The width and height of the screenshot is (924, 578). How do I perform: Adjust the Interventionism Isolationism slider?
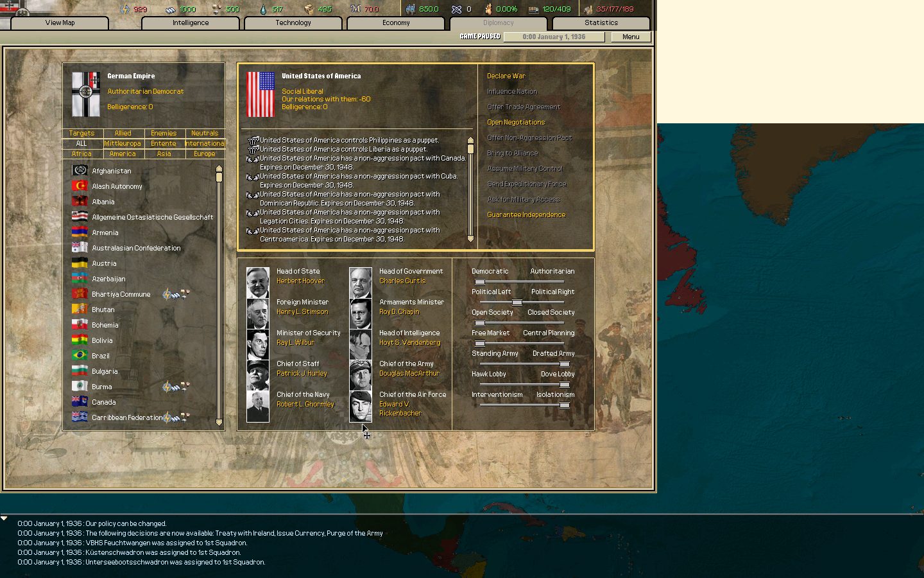point(563,405)
